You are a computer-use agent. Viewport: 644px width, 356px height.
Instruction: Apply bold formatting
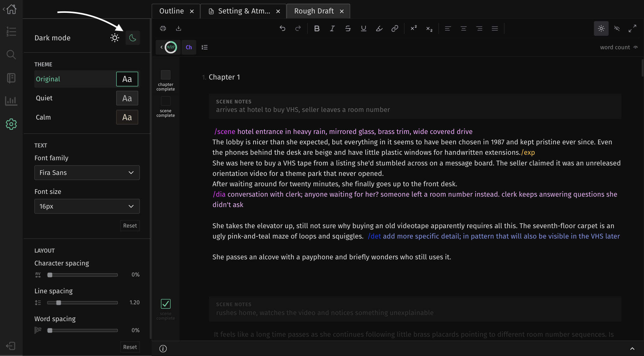[317, 28]
